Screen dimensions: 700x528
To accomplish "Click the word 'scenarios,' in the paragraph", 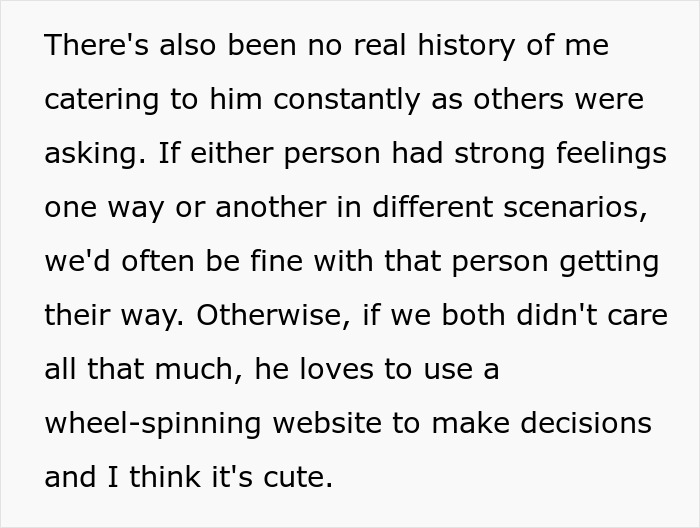I will coord(593,208).
